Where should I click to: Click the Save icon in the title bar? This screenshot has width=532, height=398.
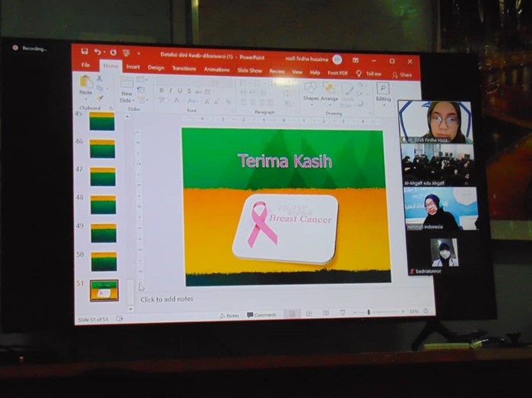(84, 52)
